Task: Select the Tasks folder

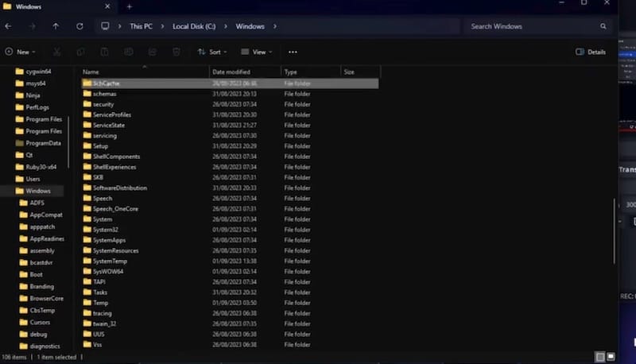Action: (230, 292)
